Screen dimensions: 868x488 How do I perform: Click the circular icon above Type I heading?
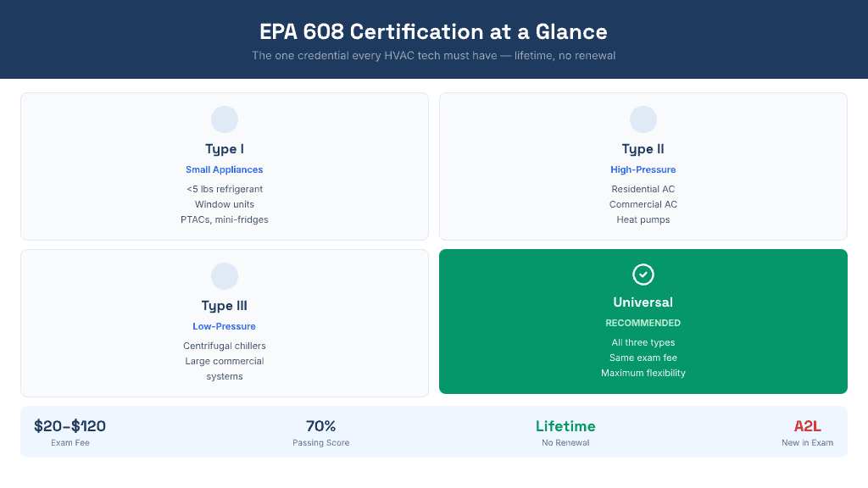click(x=224, y=119)
